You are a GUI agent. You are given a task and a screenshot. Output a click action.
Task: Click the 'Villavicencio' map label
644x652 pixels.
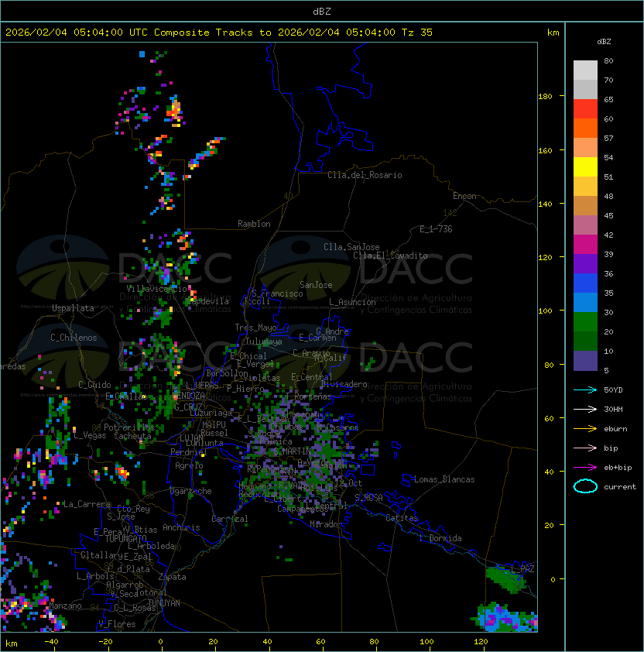(x=156, y=289)
